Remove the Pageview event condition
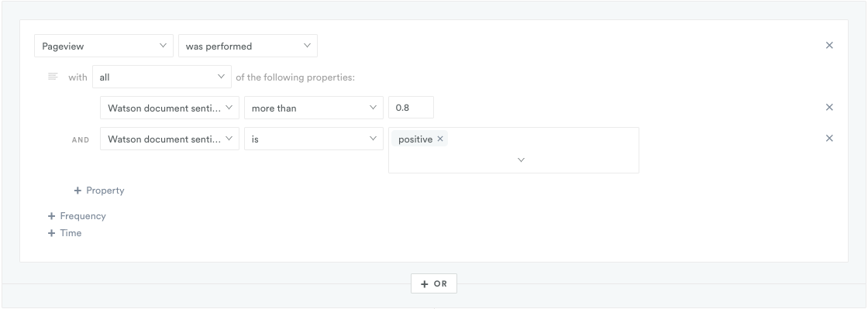The height and width of the screenshot is (309, 868). click(829, 46)
